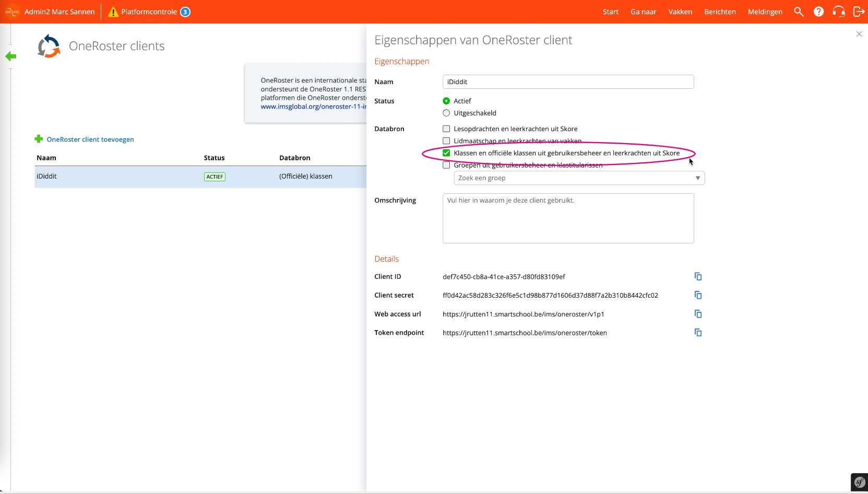Open the Ga naar menu
Image resolution: width=868 pixels, height=494 pixels.
click(x=643, y=11)
